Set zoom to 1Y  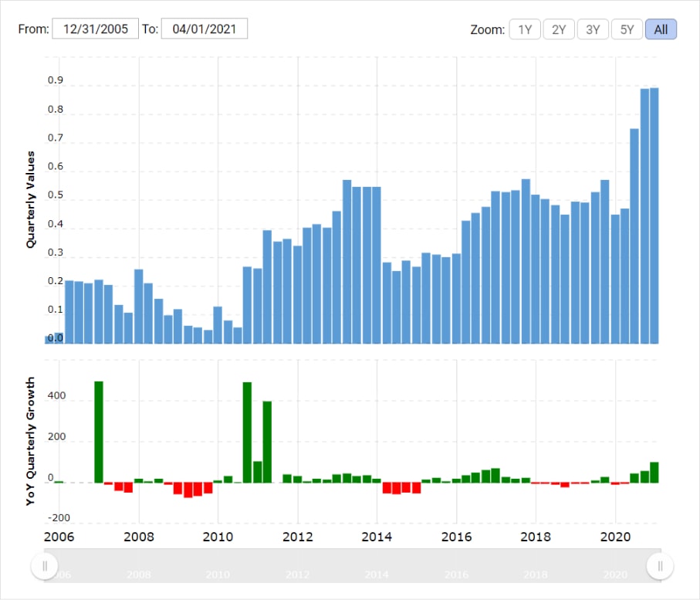coord(525,29)
